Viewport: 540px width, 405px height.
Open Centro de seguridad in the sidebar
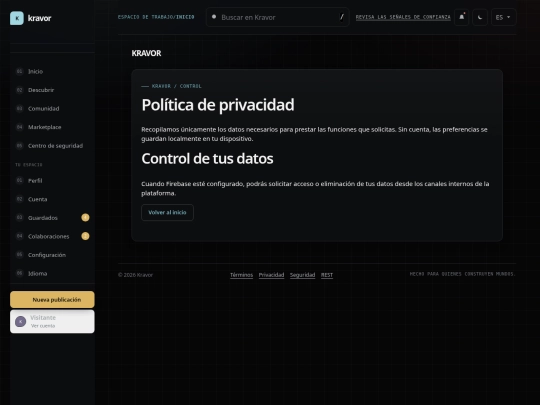point(52,146)
